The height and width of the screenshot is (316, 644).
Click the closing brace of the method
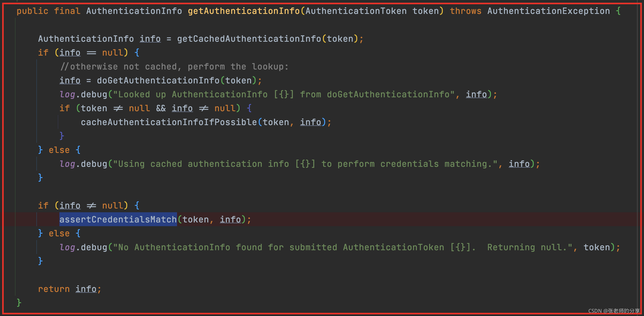[19, 303]
